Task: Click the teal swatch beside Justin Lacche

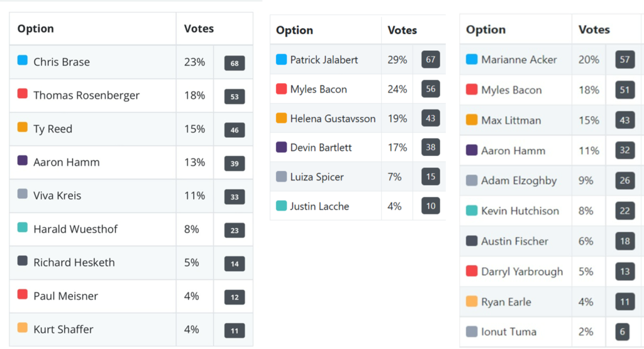Action: (281, 206)
